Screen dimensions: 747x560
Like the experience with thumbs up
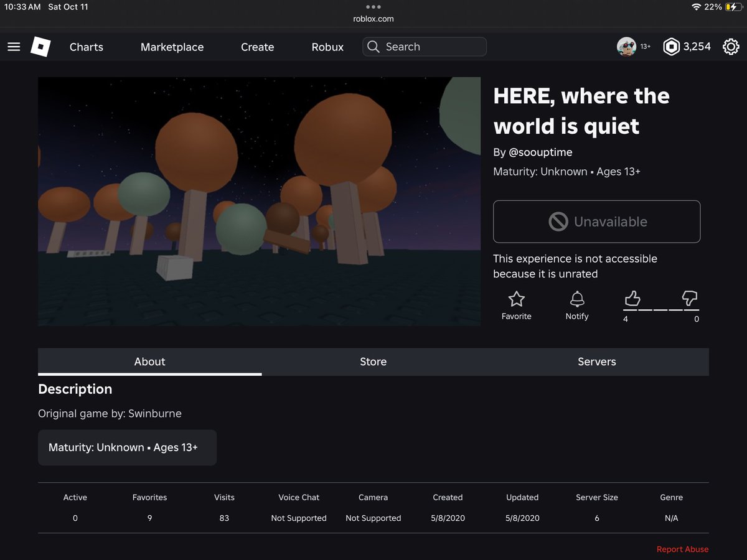632,299
